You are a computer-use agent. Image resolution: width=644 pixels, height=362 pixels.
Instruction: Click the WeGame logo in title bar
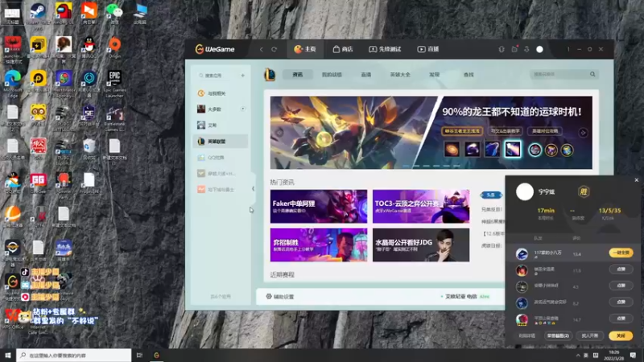215,49
